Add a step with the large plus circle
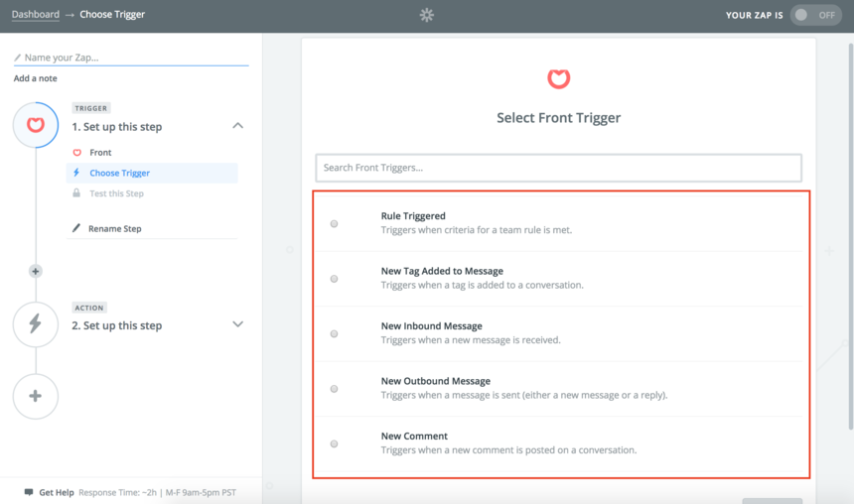The image size is (854, 504). point(36,396)
